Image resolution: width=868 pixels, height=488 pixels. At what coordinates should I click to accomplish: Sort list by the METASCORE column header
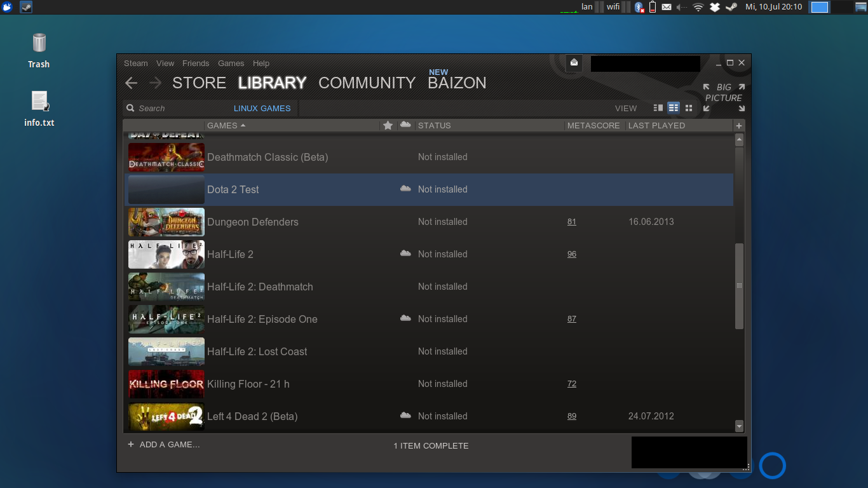(593, 126)
